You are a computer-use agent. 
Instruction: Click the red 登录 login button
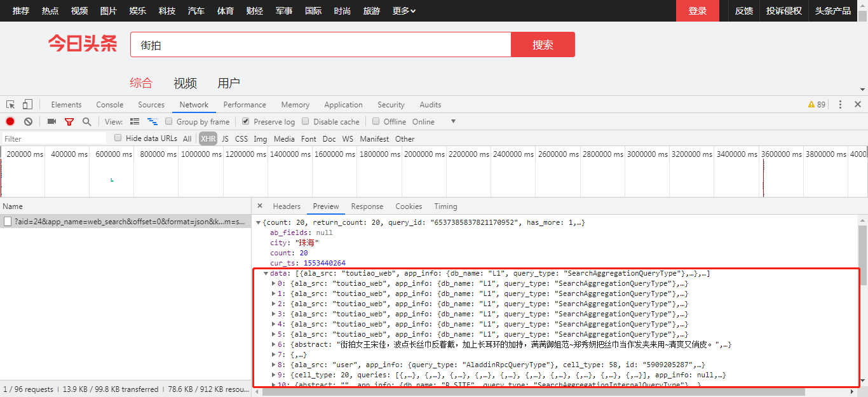pos(698,11)
